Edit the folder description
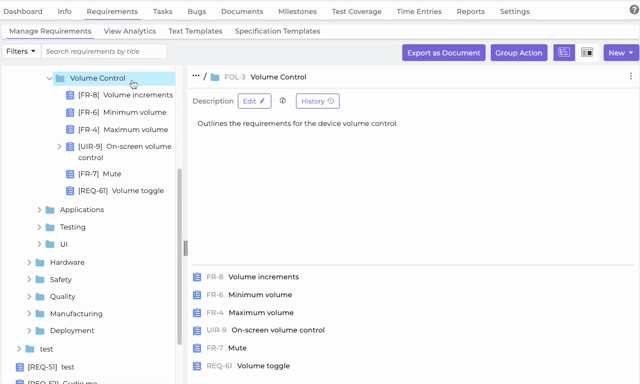This screenshot has height=384, width=640. click(254, 101)
